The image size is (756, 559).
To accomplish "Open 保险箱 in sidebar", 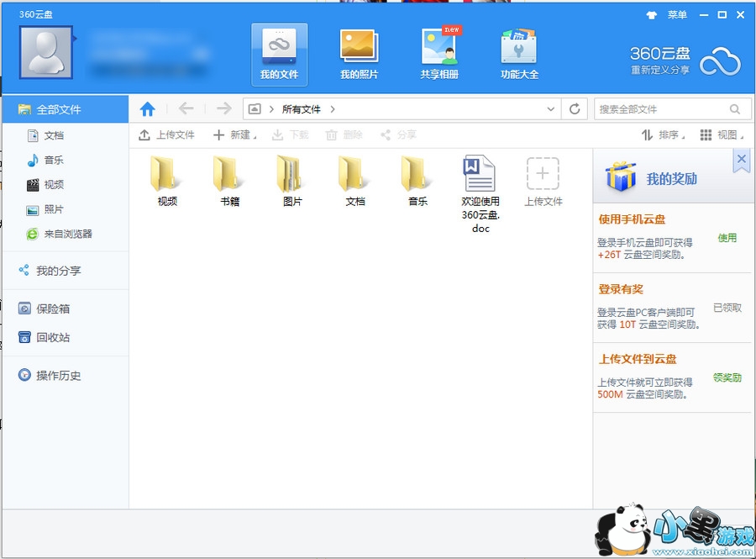I will (x=53, y=309).
